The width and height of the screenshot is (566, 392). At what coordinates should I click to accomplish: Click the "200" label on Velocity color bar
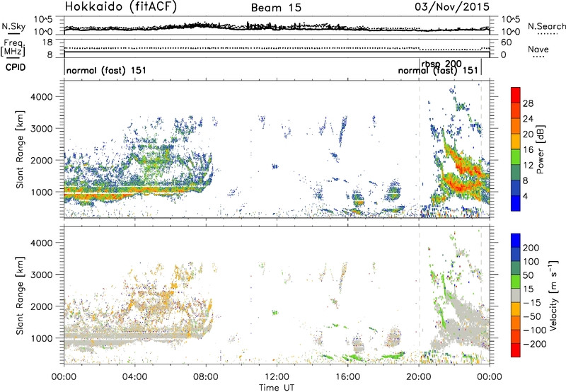tap(531, 248)
